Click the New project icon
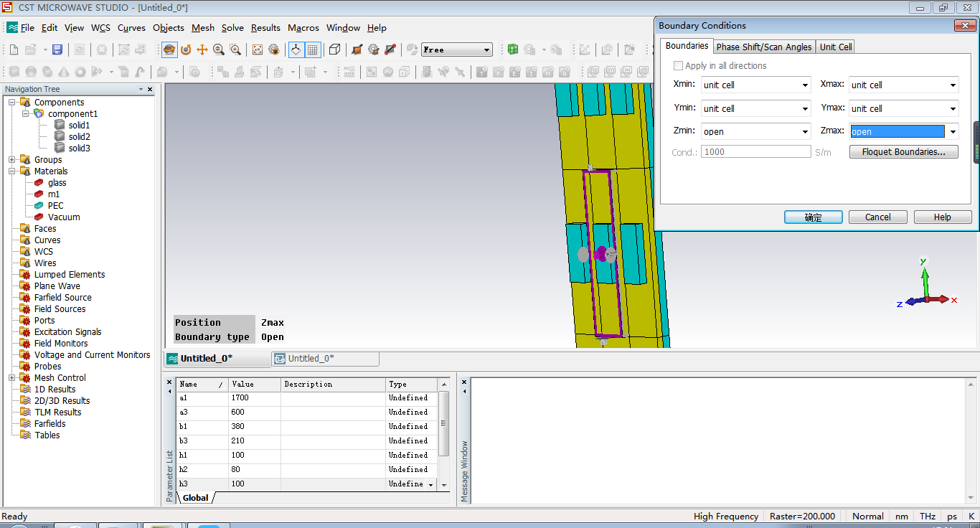Viewport: 980px width, 528px height. pyautogui.click(x=14, y=50)
